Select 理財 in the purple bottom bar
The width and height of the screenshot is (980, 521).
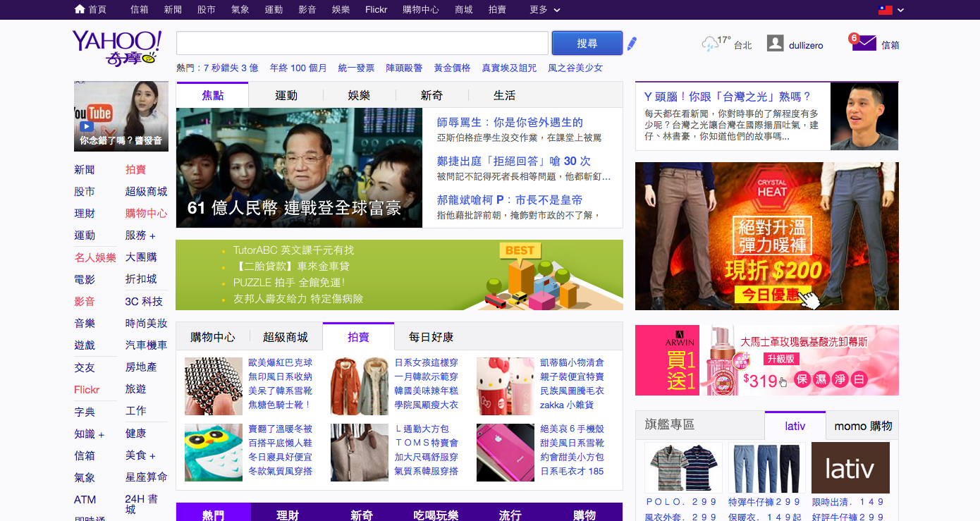(288, 515)
